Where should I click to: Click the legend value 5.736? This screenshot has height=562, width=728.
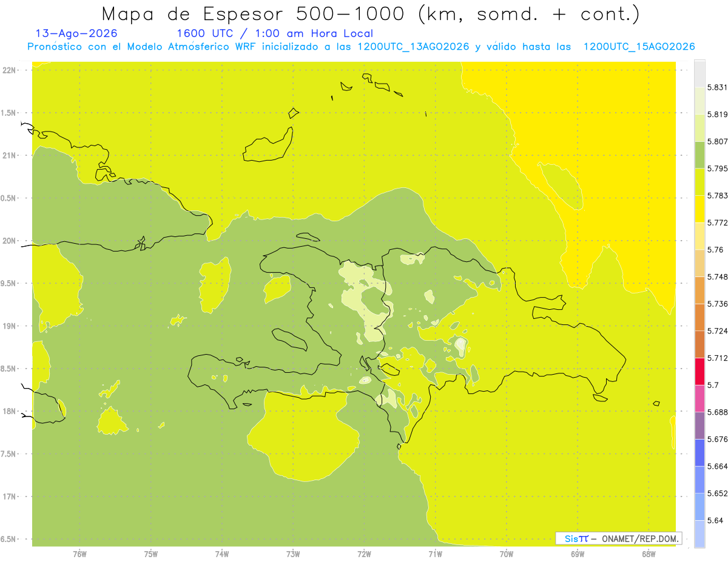717,304
